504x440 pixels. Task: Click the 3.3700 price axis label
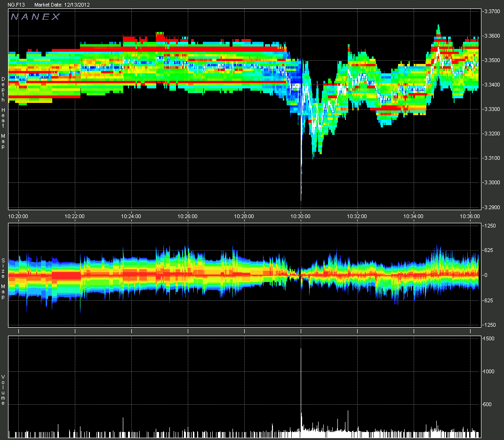[x=492, y=11]
